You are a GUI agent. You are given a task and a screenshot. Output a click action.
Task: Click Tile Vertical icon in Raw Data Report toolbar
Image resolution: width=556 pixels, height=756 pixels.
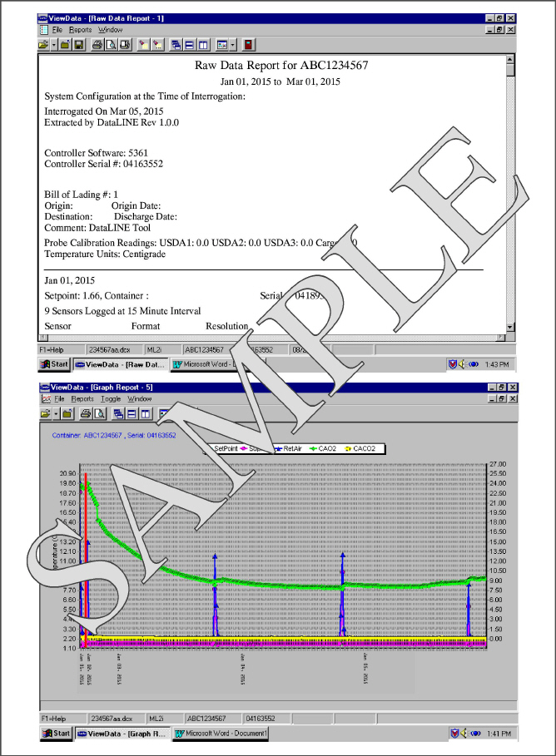tap(204, 45)
